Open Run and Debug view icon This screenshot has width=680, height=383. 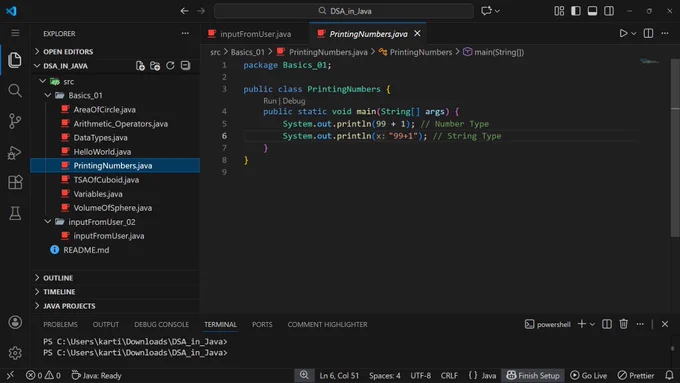coord(15,152)
